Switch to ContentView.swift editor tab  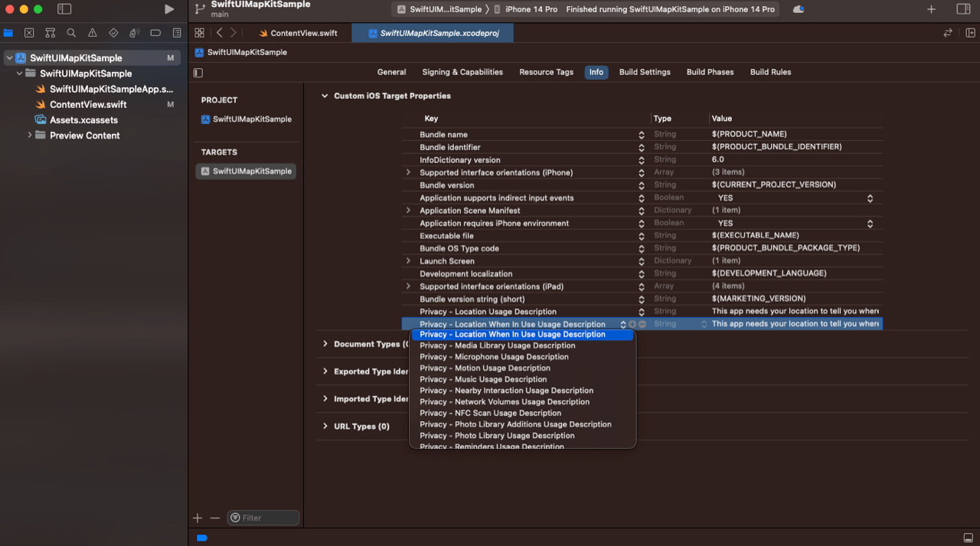pos(298,33)
